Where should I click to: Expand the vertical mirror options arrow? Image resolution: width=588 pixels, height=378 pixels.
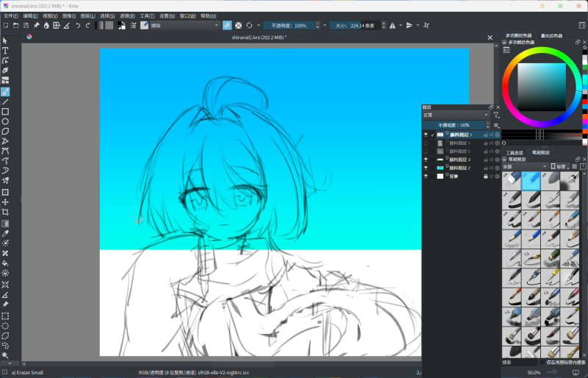417,26
